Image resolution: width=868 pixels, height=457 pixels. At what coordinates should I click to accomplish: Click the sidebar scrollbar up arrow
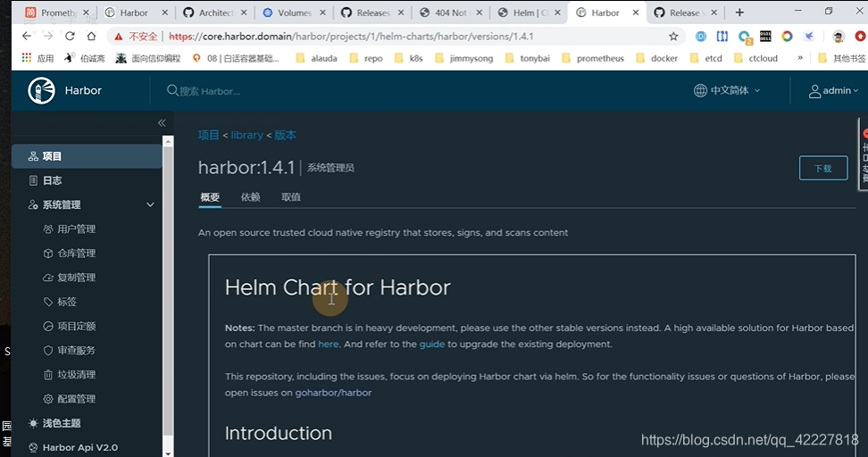[168, 142]
